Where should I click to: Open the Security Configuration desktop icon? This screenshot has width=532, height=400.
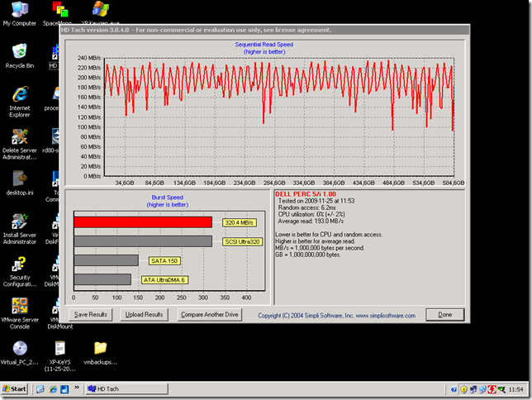tap(19, 264)
